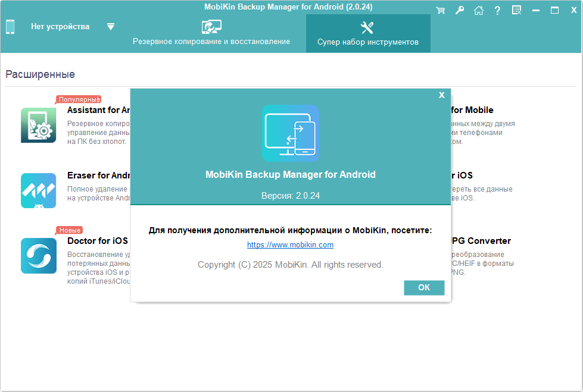Open Assistant for Android tool icon
The width and height of the screenshot is (583, 392).
pos(39,126)
